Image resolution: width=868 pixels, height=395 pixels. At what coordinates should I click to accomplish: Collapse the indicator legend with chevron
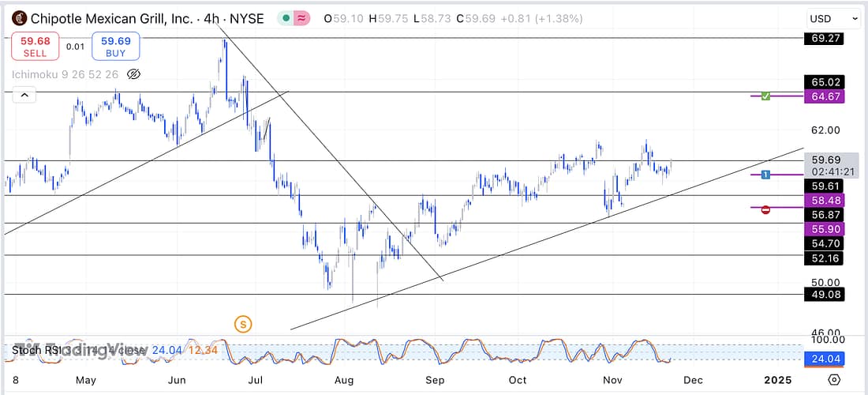point(24,96)
